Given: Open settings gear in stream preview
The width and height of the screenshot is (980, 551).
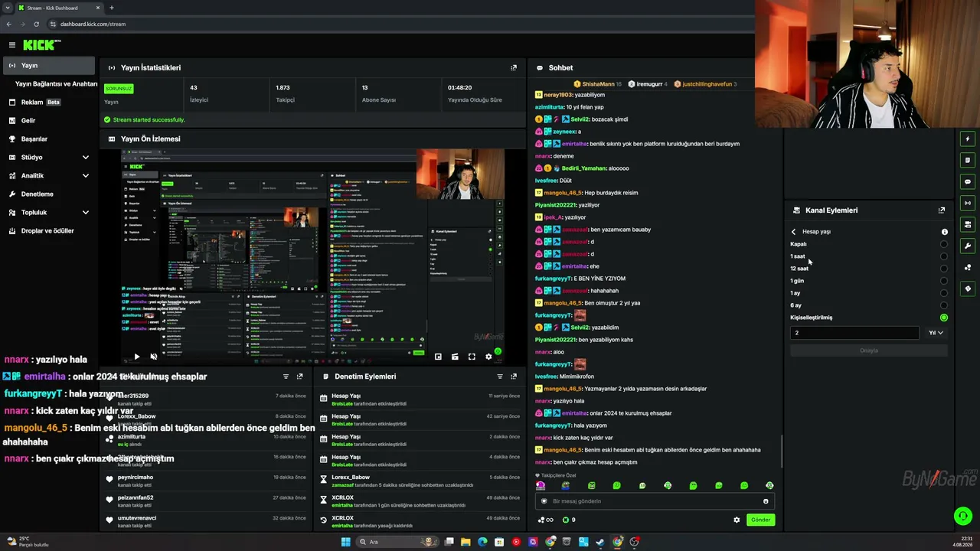Looking at the screenshot, I should pyautogui.click(x=488, y=357).
